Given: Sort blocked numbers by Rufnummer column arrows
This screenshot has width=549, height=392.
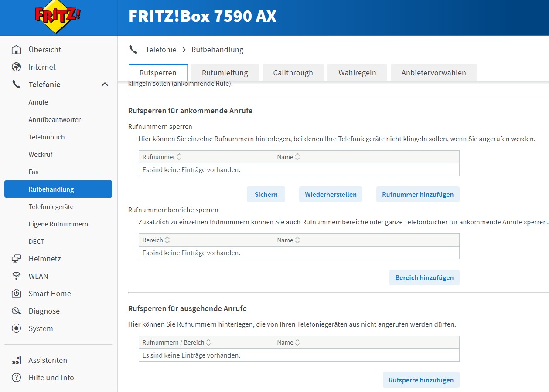Looking at the screenshot, I should 179,157.
